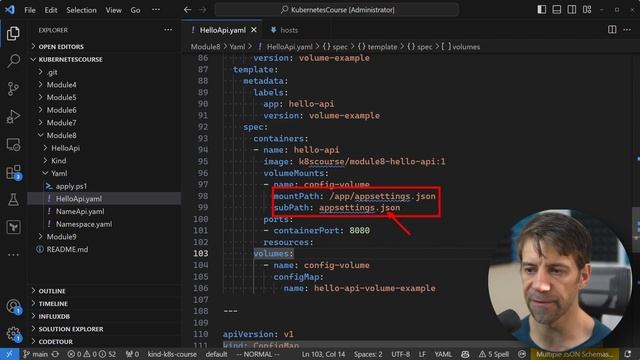Open the Go menu
640x360 pixels.
(135, 10)
